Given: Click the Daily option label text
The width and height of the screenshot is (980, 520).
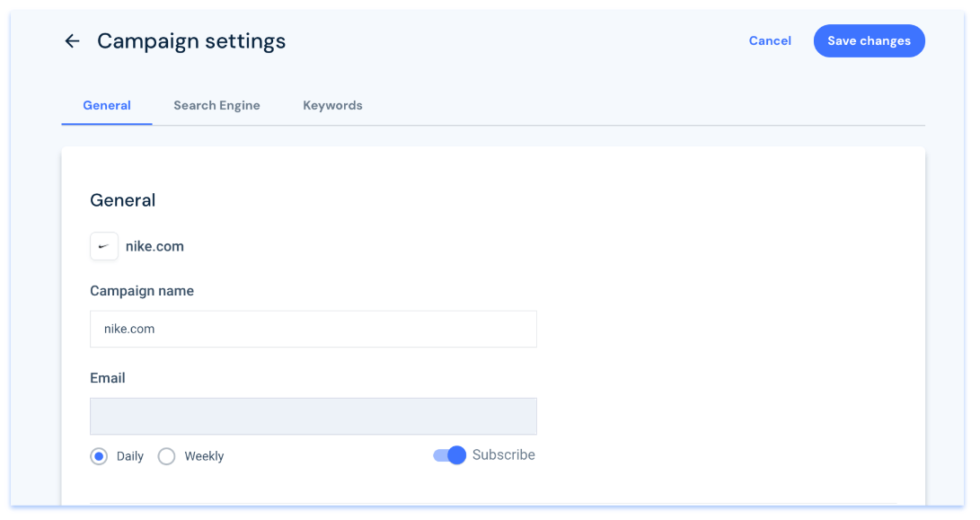Looking at the screenshot, I should 130,456.
